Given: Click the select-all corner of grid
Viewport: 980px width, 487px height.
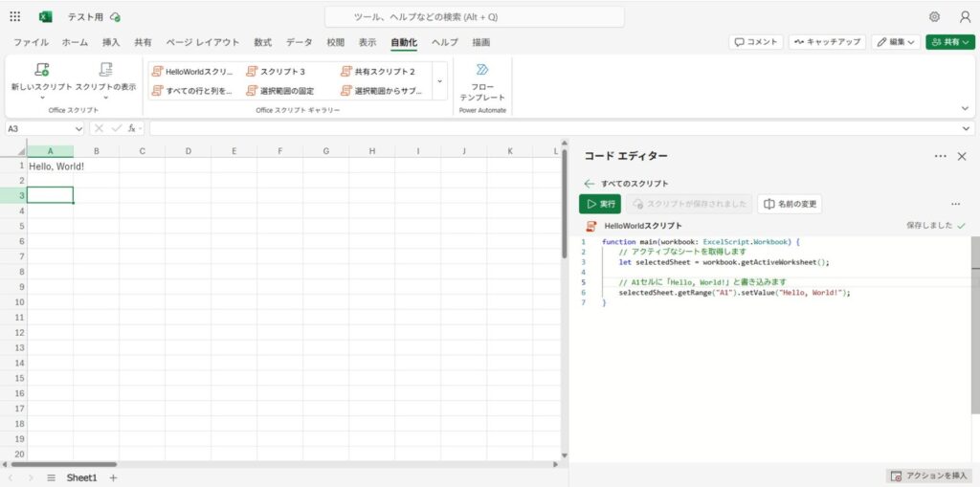Looking at the screenshot, I should coord(13,151).
